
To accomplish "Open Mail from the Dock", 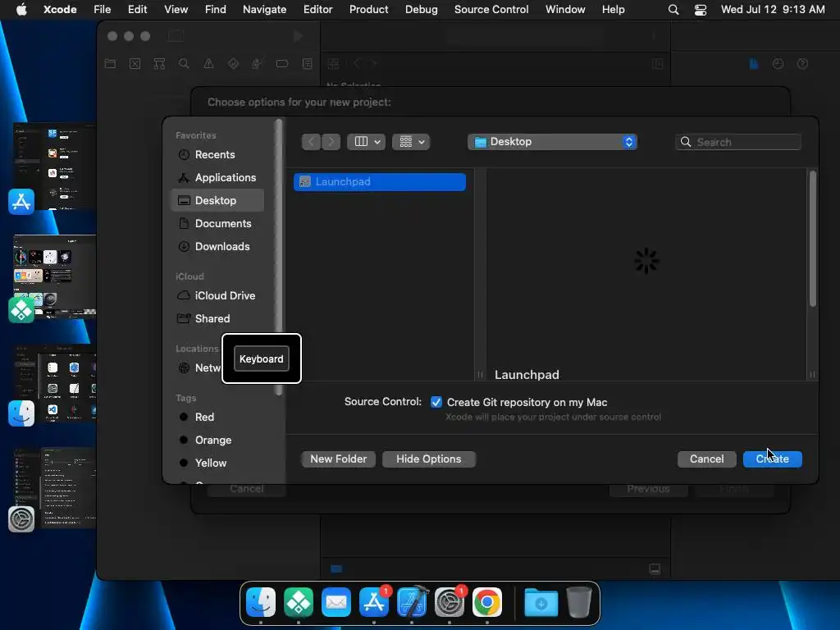I will tap(336, 602).
